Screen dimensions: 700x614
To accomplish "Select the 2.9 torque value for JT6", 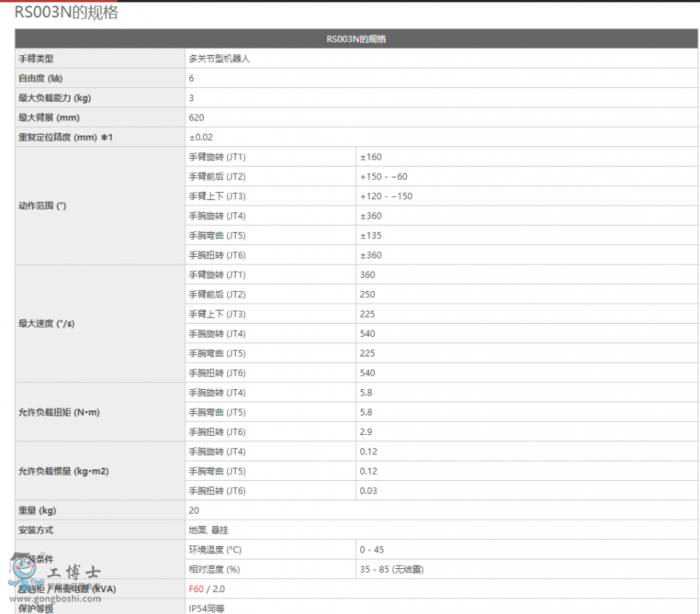I will [366, 432].
